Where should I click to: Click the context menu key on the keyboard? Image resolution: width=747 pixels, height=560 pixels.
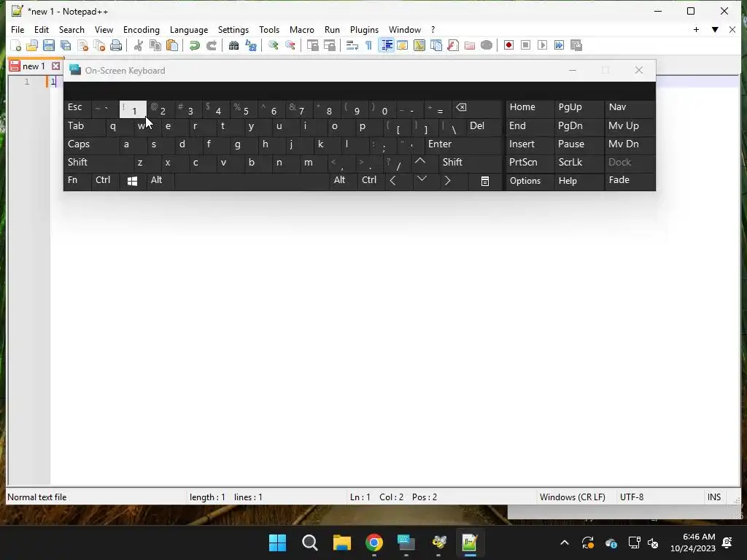(x=485, y=181)
